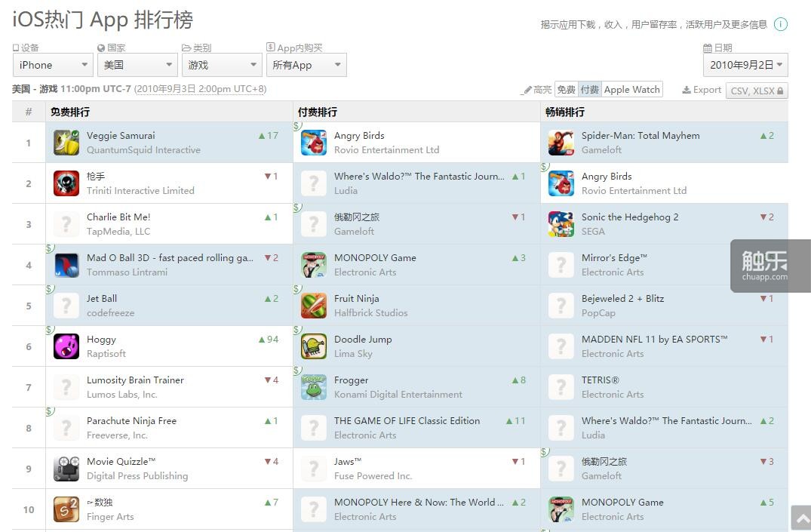Click the # rank column header
The image size is (811, 532).
click(x=29, y=112)
